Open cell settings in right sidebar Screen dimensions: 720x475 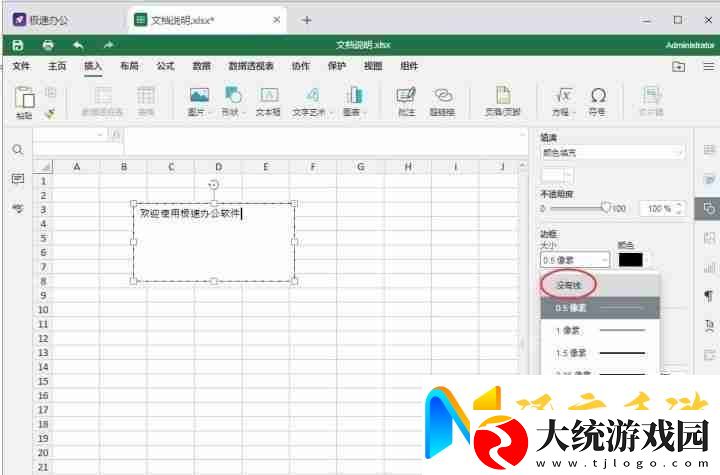coord(709,150)
